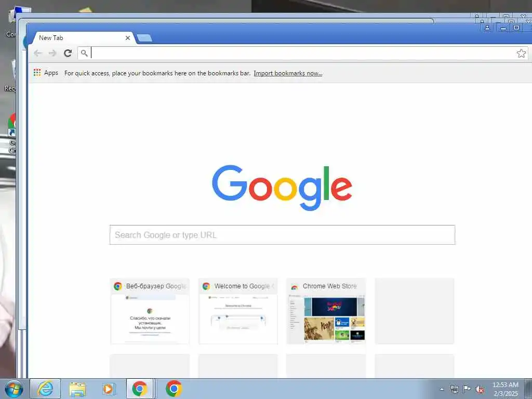Open the Welcome to Google thumbnail

pyautogui.click(x=238, y=311)
